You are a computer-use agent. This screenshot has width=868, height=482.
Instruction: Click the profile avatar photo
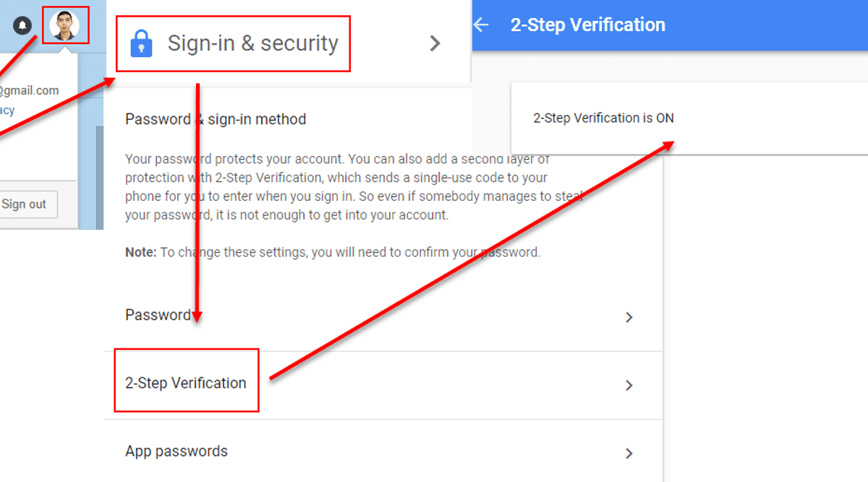click(x=65, y=25)
